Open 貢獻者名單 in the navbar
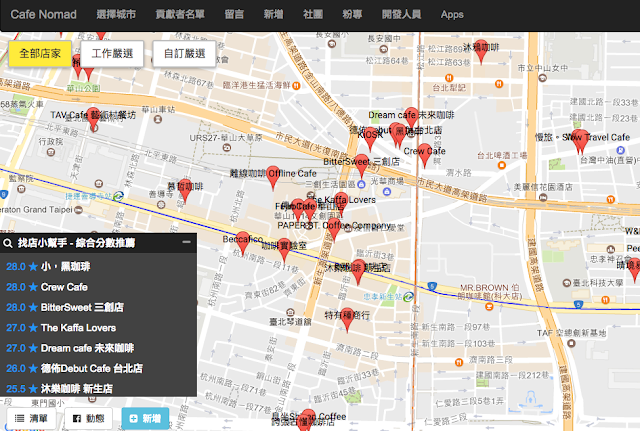640x431 pixels. coord(180,14)
